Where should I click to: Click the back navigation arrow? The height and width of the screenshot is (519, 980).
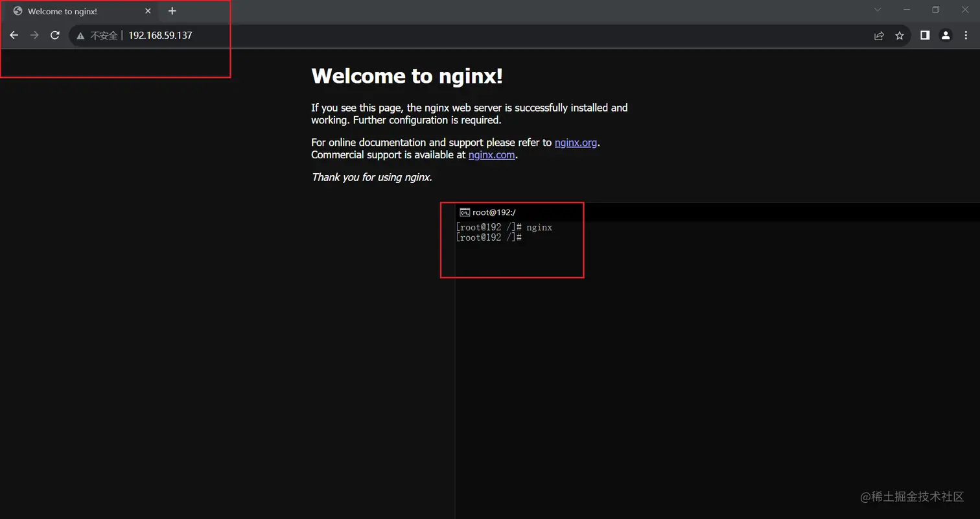[x=14, y=35]
